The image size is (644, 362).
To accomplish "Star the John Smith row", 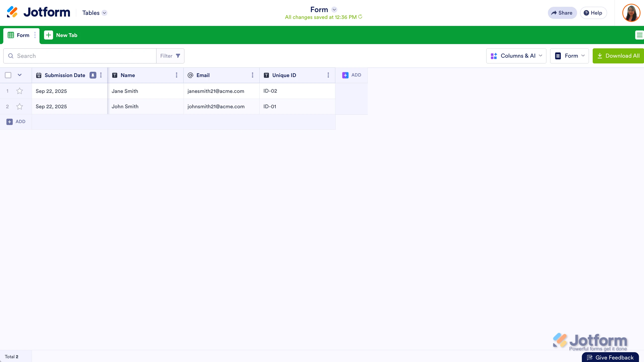I will pyautogui.click(x=20, y=106).
